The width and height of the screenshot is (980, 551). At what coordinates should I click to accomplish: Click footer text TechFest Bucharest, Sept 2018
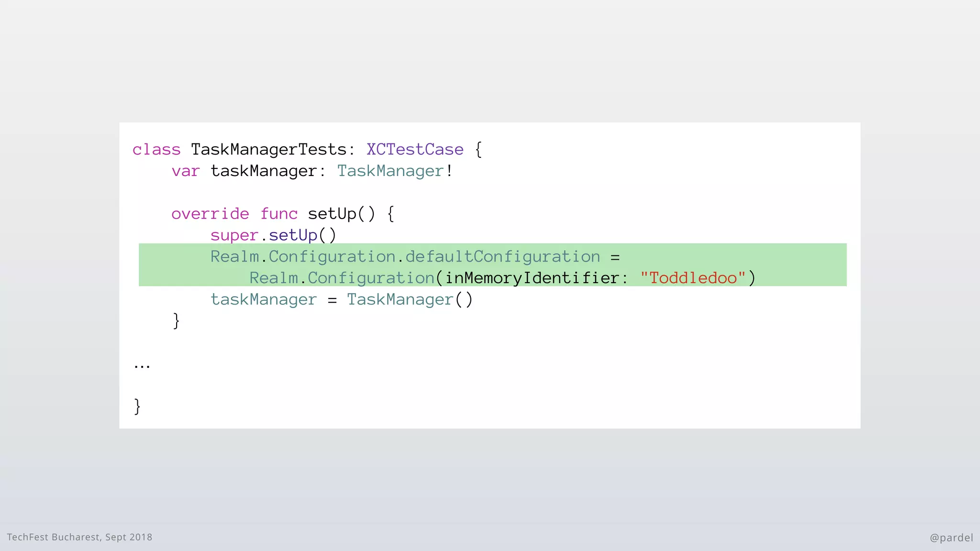click(79, 537)
